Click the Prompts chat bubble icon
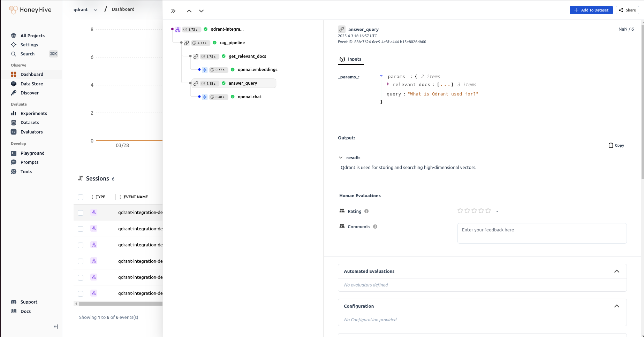This screenshot has height=337, width=644. click(14, 162)
